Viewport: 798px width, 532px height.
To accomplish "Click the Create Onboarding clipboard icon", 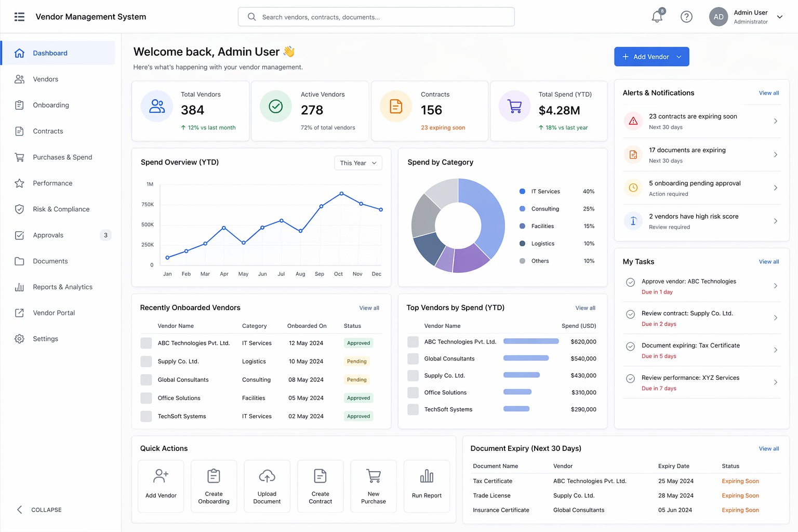I will point(214,475).
